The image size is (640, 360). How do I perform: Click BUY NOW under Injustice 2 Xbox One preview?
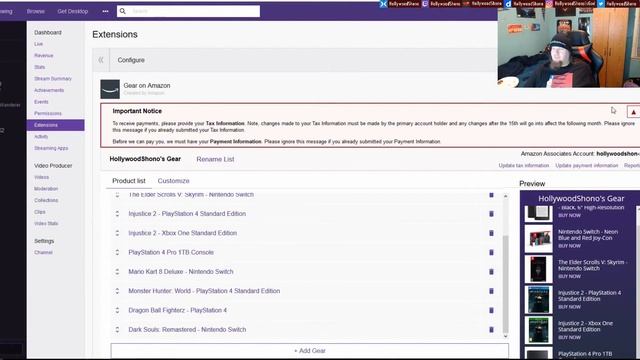(x=569, y=338)
